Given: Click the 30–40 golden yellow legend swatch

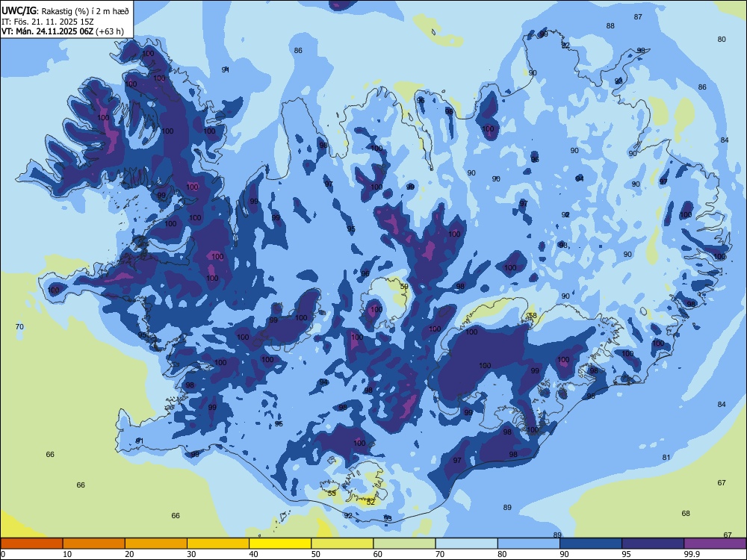Looking at the screenshot, I should (x=218, y=544).
